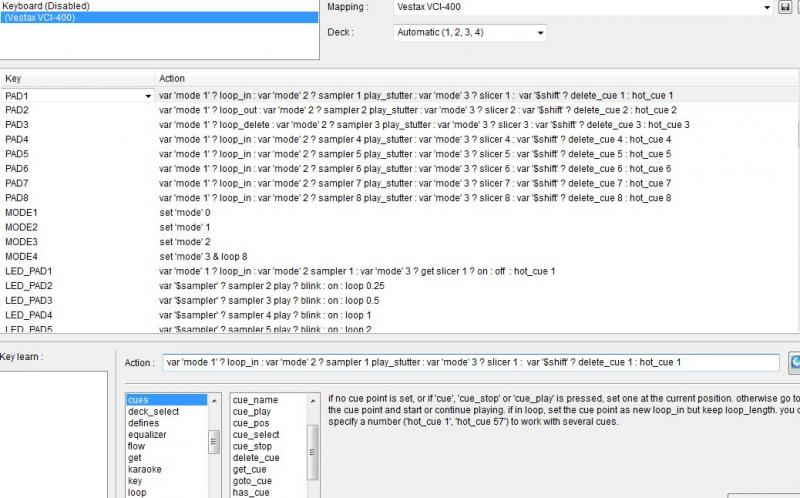Viewport: 800px width, 498px height.
Task: Select the Vestax VCI-400 device entry
Action: point(43,18)
